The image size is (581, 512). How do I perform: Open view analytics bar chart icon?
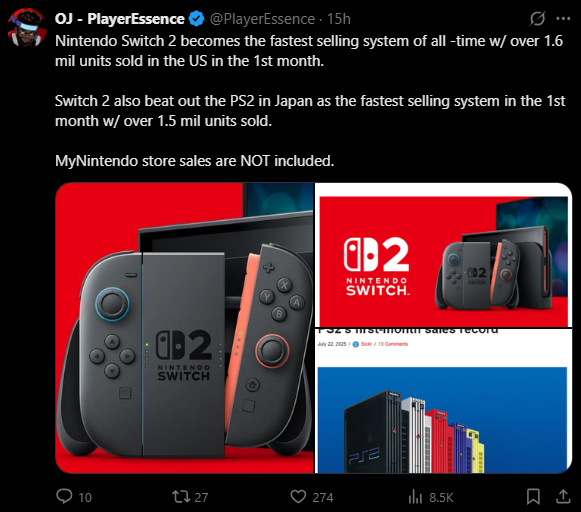(x=415, y=496)
